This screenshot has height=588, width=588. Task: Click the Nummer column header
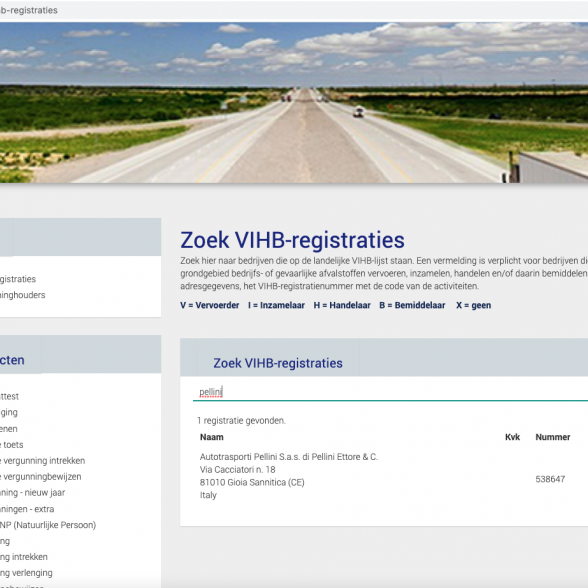pos(553,437)
